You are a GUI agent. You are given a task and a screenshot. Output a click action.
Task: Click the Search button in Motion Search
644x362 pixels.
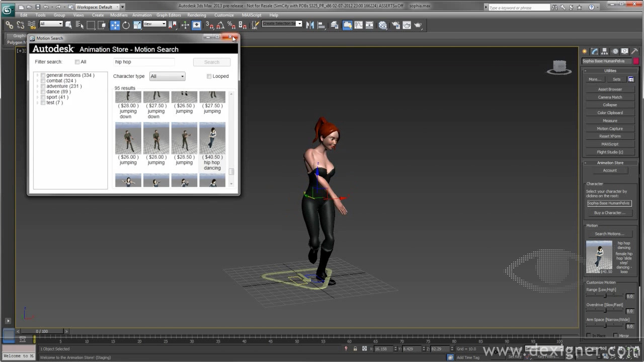tap(212, 62)
